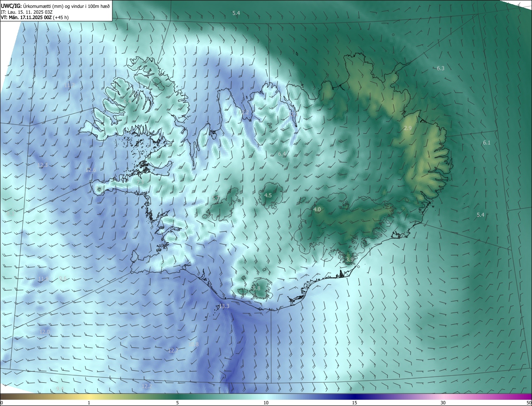The height and width of the screenshot is (406, 532).
Task: Click the colorbar tick label 0
Action: [x=2, y=403]
